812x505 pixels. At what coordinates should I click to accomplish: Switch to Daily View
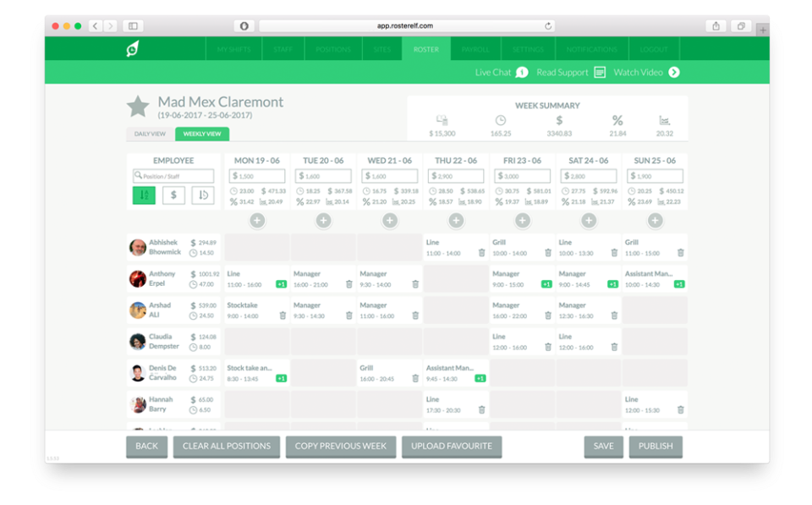point(150,134)
